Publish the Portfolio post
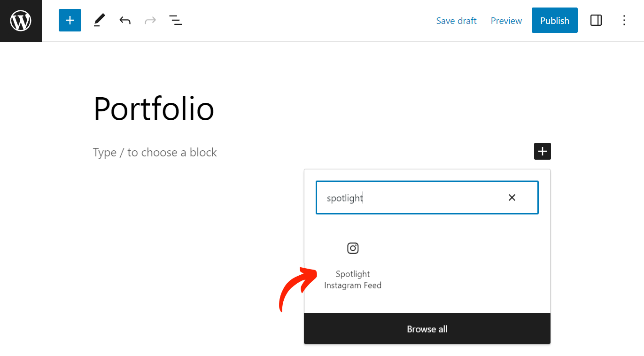 [555, 20]
